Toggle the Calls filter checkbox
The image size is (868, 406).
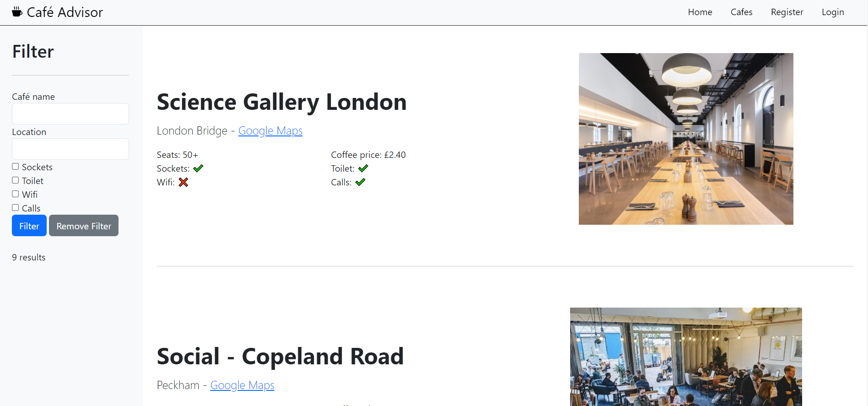(x=16, y=208)
